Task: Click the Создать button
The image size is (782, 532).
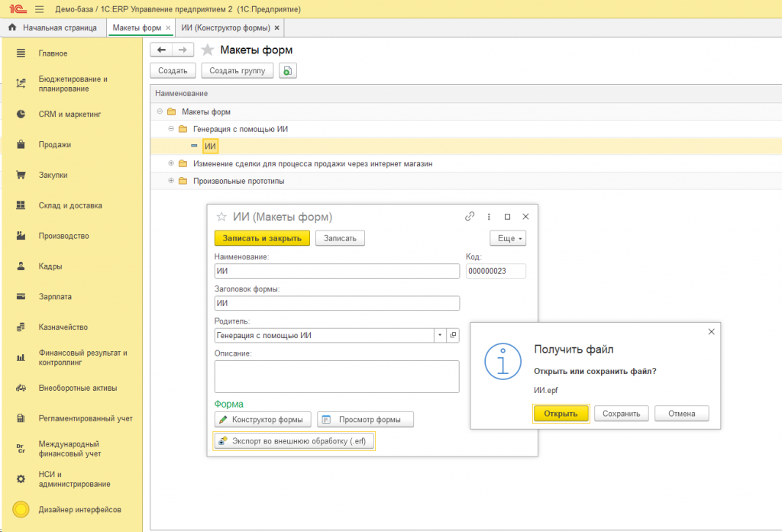Action: (x=173, y=71)
